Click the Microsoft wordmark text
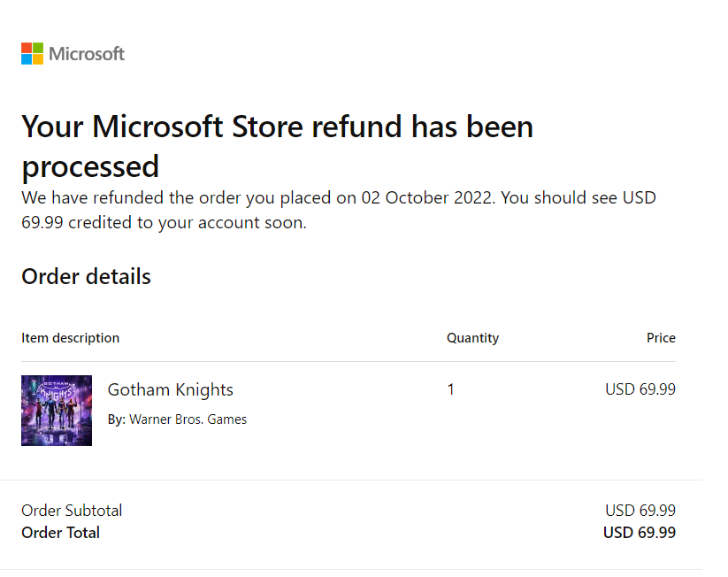This screenshot has width=728, height=577. coord(87,54)
